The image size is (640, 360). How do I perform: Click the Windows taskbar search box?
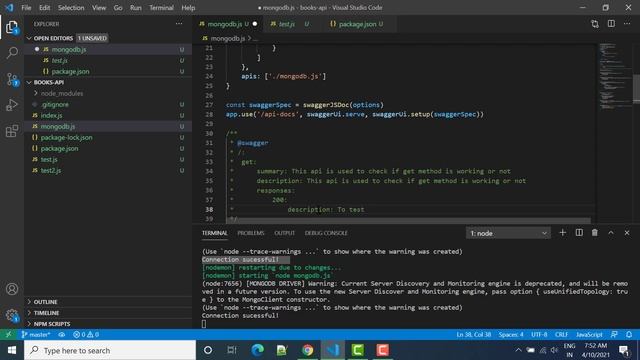point(110,350)
